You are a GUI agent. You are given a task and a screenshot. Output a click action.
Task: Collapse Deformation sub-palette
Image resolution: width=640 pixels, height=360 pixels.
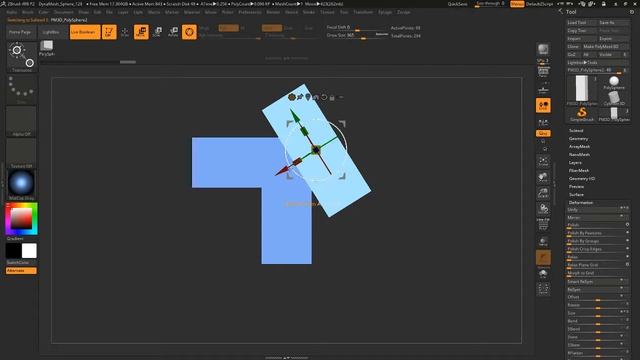click(581, 202)
